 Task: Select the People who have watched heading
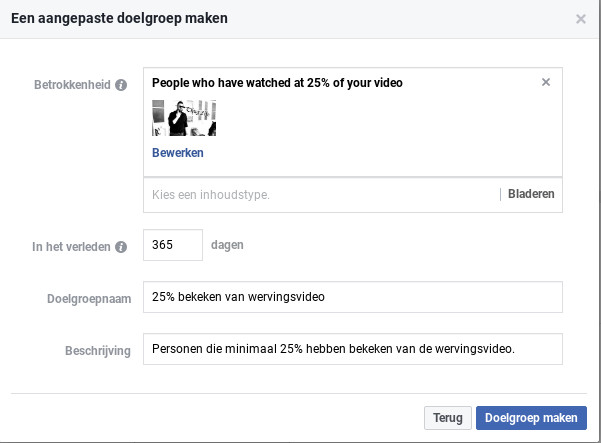[x=277, y=82]
